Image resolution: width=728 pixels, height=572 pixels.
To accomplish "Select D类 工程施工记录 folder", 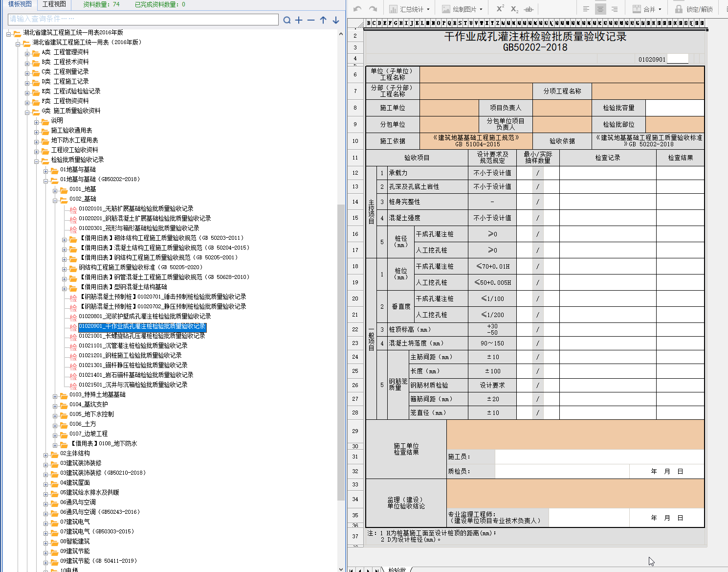I will coord(65,81).
